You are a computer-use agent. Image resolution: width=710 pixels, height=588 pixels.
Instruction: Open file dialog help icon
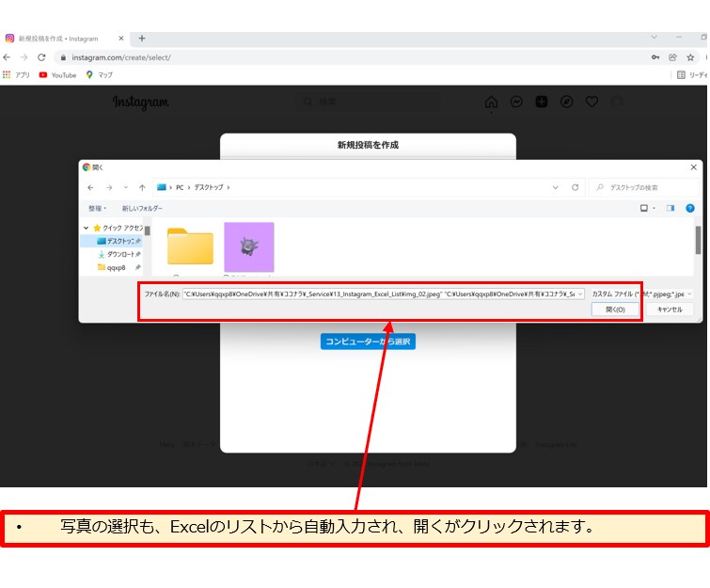coord(690,208)
